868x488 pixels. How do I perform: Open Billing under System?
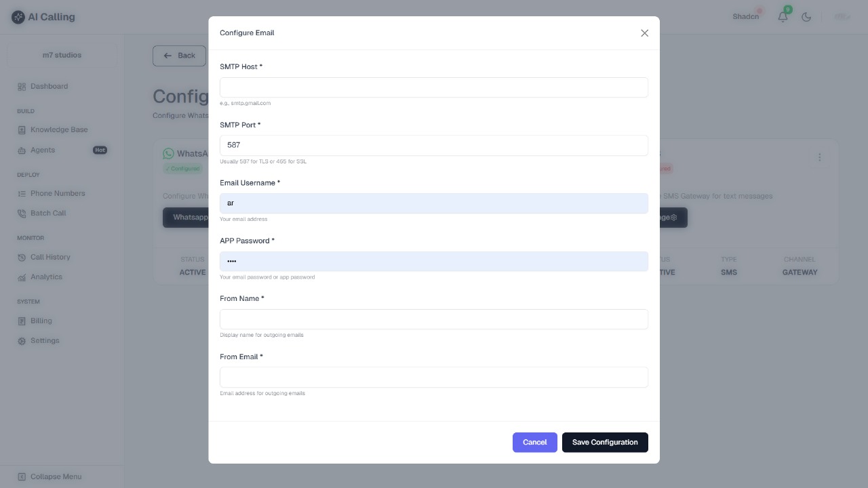[41, 321]
